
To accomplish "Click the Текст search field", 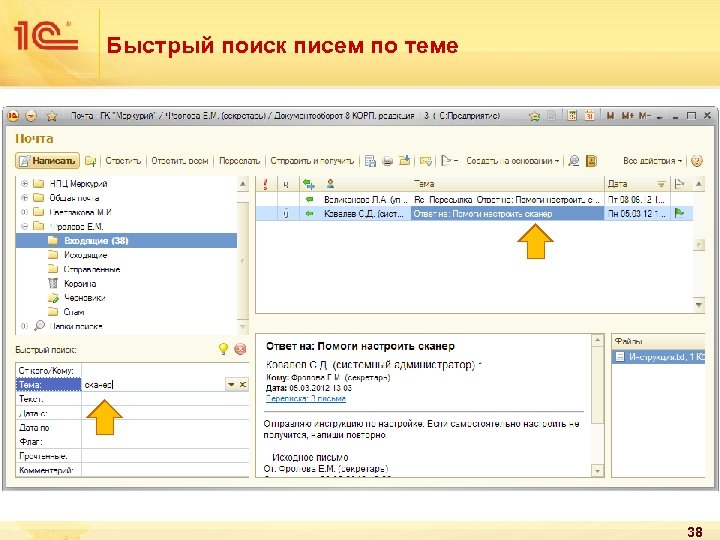I will (165, 399).
